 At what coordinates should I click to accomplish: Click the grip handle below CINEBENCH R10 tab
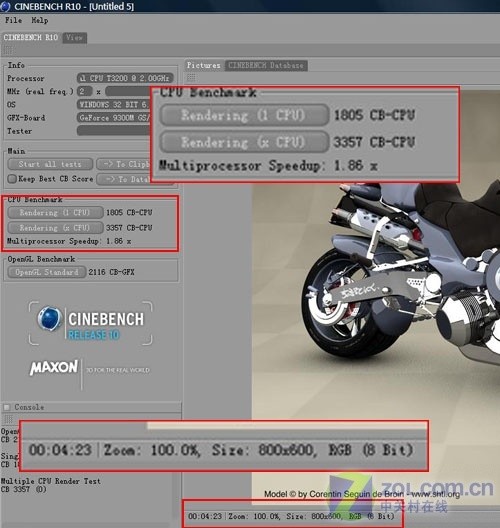click(x=8, y=51)
